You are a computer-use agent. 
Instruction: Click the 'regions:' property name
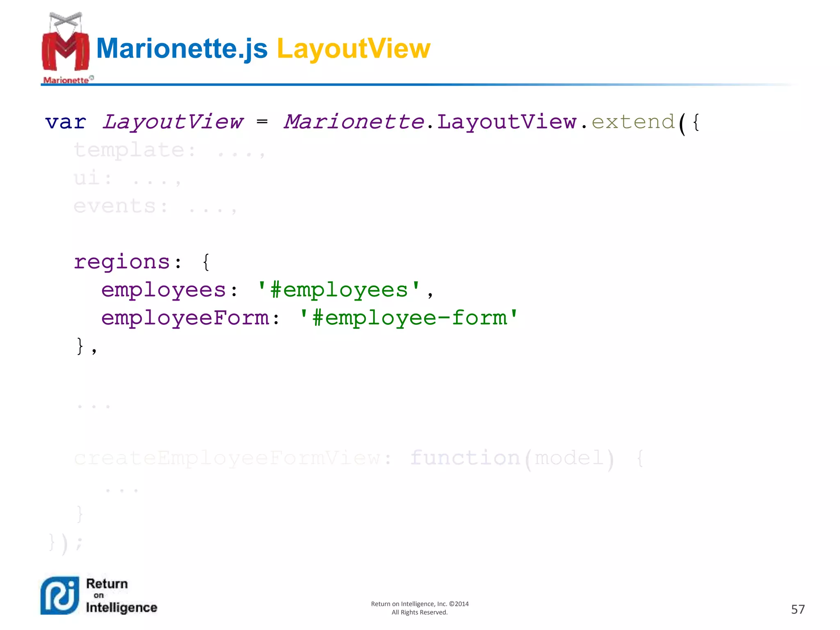(128, 262)
